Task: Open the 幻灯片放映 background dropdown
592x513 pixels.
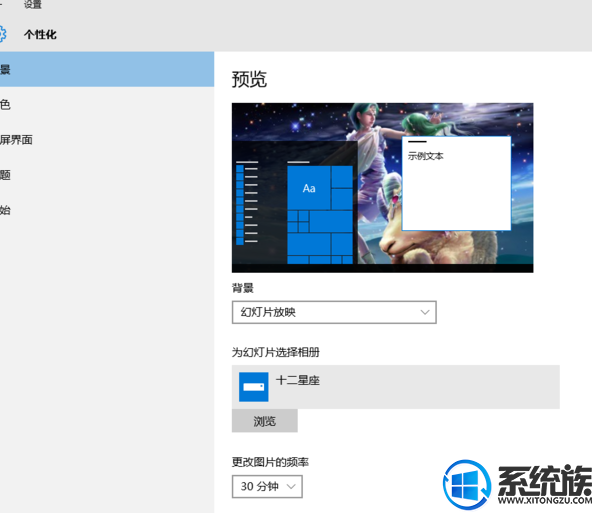Action: point(334,312)
